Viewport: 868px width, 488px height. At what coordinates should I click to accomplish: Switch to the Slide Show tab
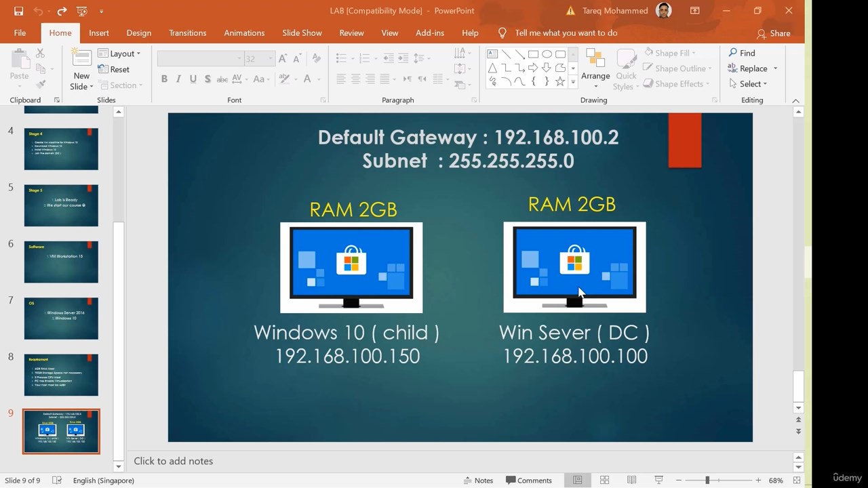click(x=302, y=33)
